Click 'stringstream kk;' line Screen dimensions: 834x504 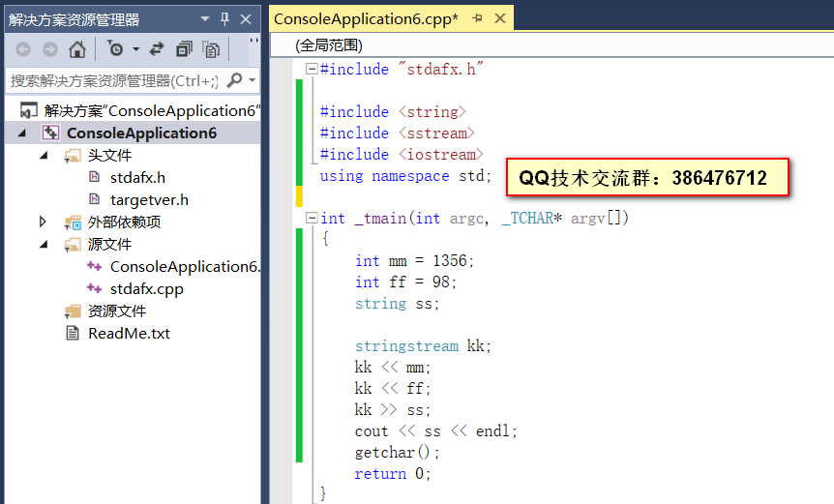point(424,345)
